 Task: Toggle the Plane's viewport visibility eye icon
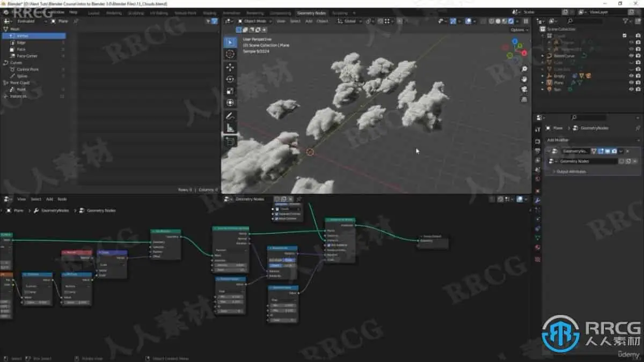(x=631, y=83)
